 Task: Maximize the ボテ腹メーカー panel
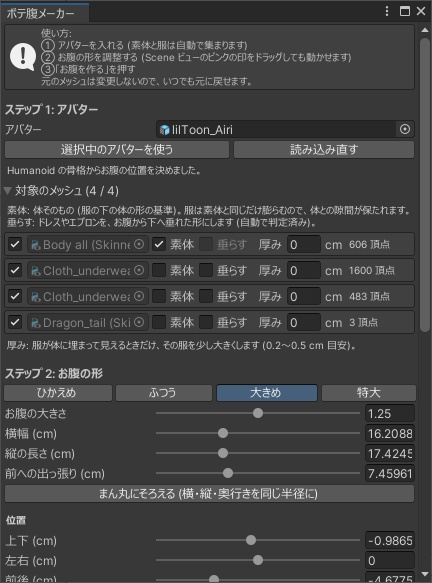coord(404,11)
